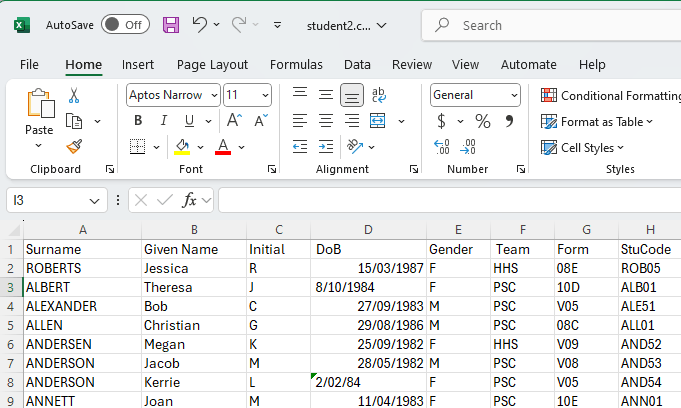Viewport: 681px width, 408px height.
Task: Undo the last action
Action: pos(200,25)
